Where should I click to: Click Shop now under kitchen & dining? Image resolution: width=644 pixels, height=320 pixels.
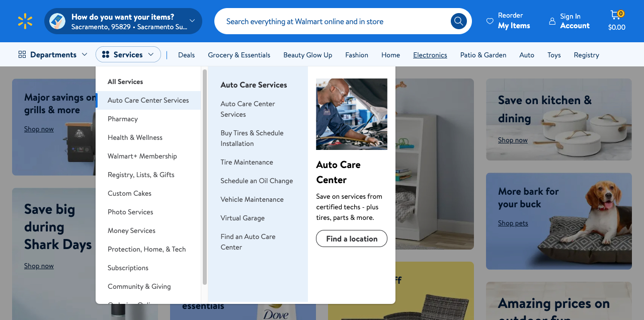pos(513,140)
